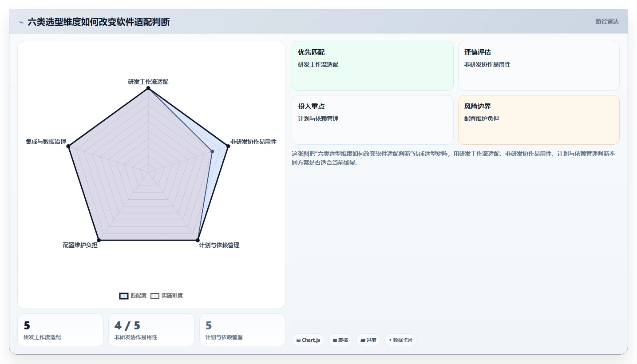Select the Chart.js tag chip
Screen dimensions: 637x364
(x=308, y=340)
